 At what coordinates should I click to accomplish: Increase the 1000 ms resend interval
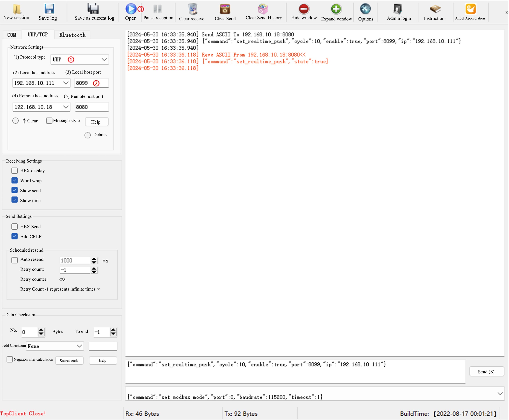point(94,259)
